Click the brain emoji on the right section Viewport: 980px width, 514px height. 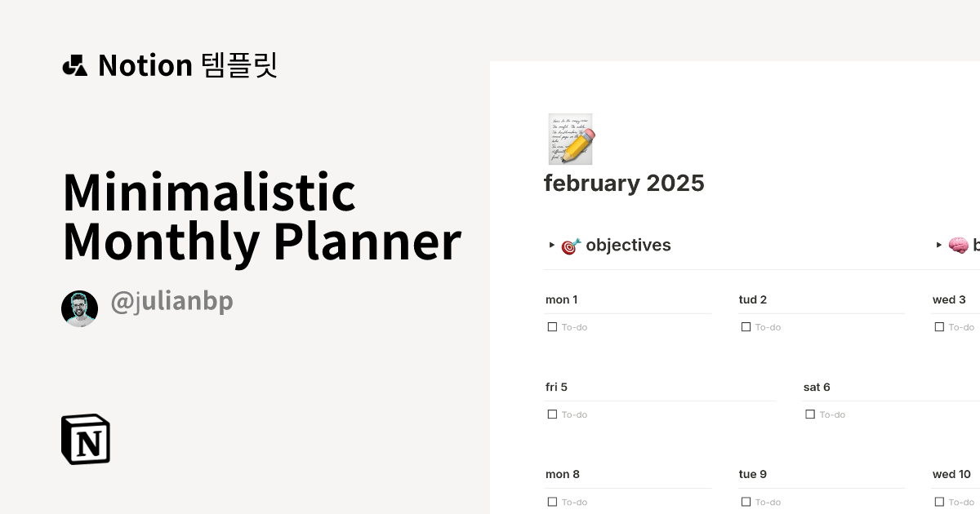957,244
